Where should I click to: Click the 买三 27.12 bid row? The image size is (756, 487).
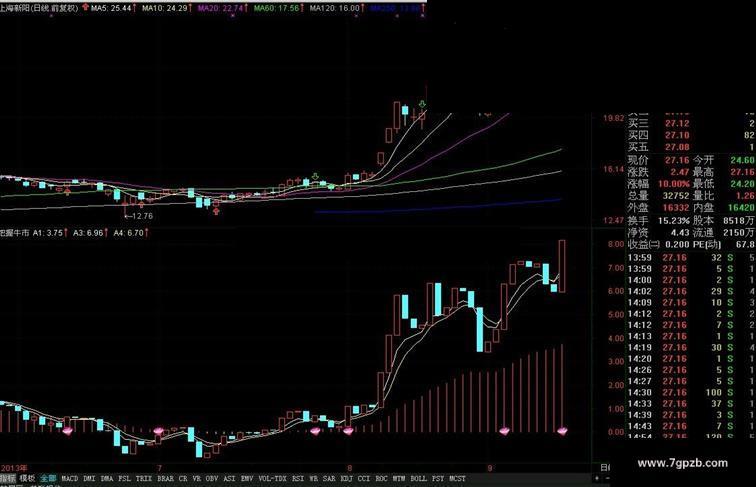click(691, 123)
